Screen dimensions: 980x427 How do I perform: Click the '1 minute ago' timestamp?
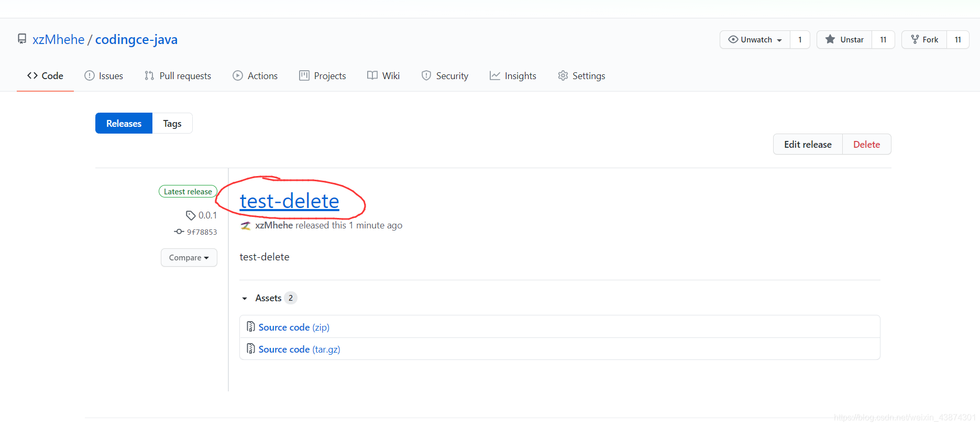tap(376, 225)
